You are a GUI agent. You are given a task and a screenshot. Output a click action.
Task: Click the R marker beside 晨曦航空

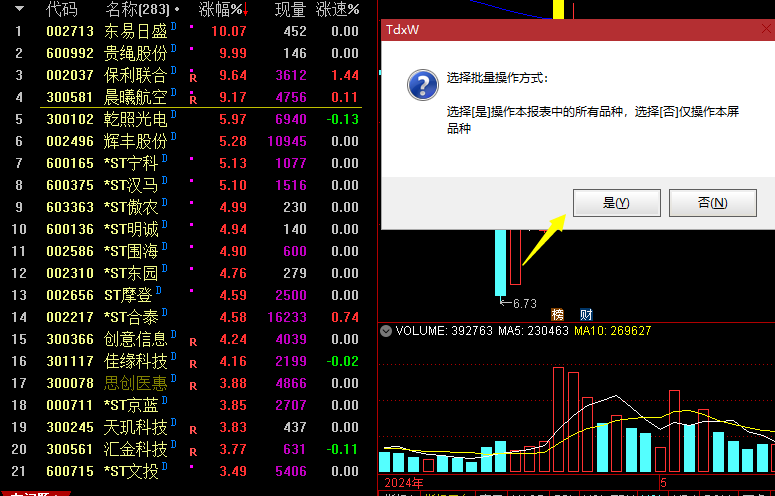193,98
